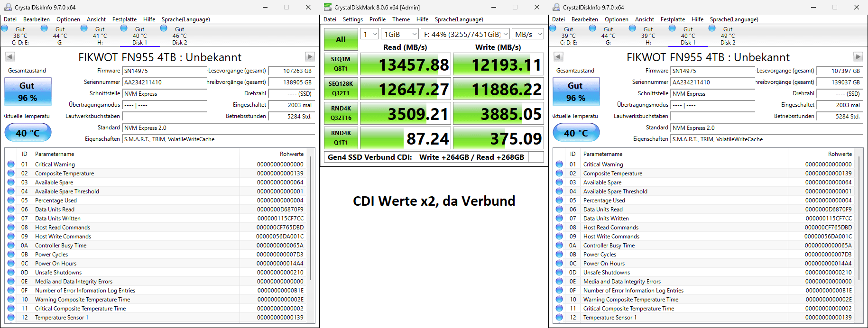Open Optionen menu in left CrystalDiskInfo window
This screenshot has width=868, height=328.
pyautogui.click(x=68, y=19)
